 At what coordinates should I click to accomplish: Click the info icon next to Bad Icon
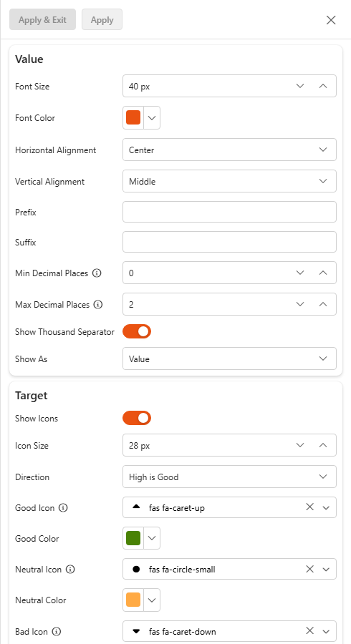pos(57,631)
